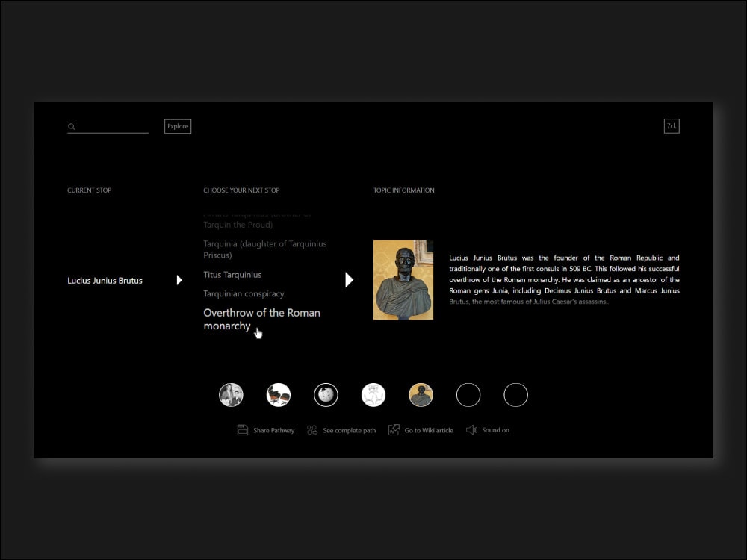Click See complete path label

pyautogui.click(x=349, y=430)
